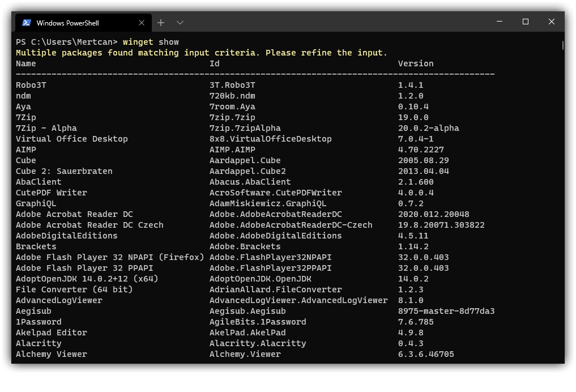The image size is (576, 392).
Task: Click the 'Alchemy.Viewer' id
Action: coord(245,354)
